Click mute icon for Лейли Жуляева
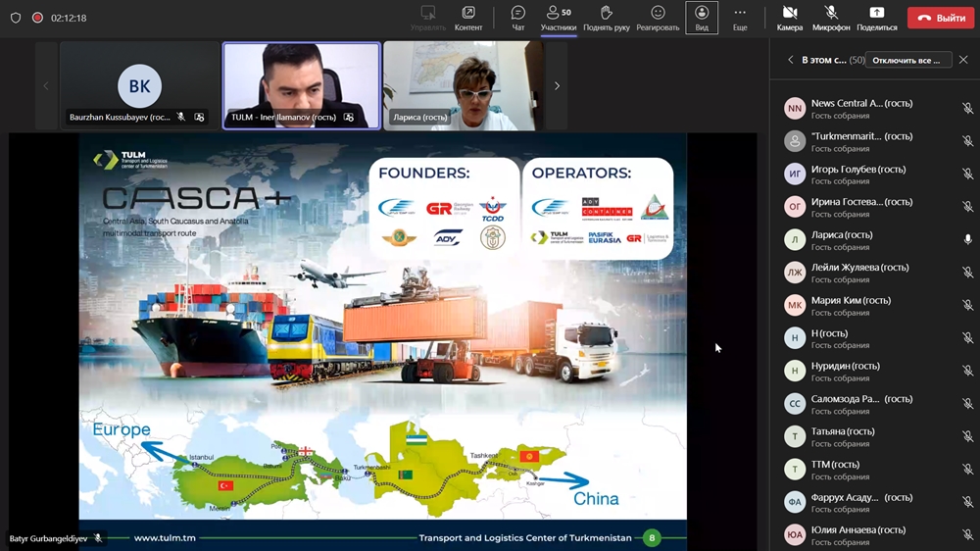The image size is (980, 551). point(967,273)
